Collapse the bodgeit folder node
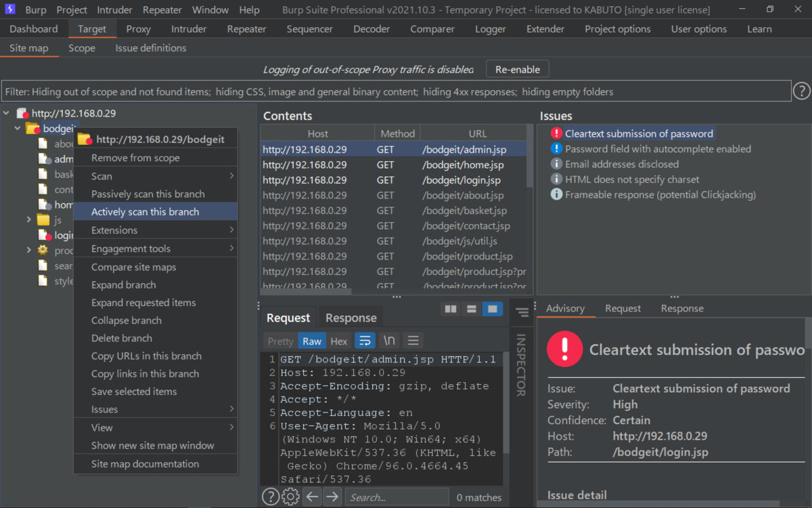The width and height of the screenshot is (812, 508). [18, 129]
